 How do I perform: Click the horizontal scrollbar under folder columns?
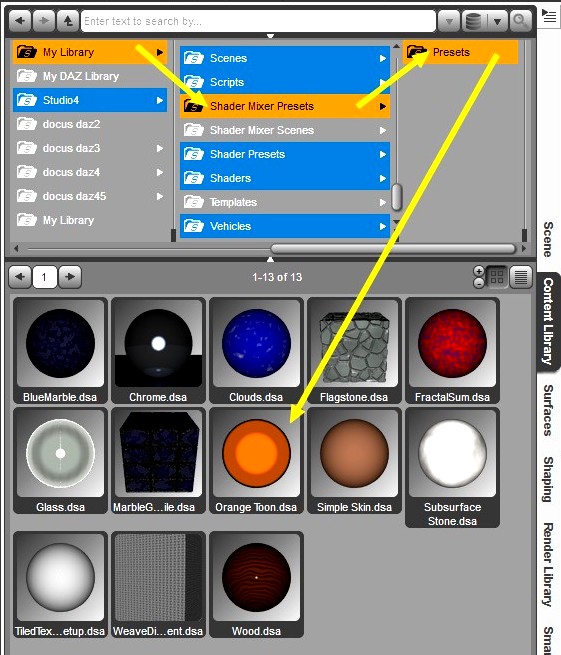tap(393, 249)
